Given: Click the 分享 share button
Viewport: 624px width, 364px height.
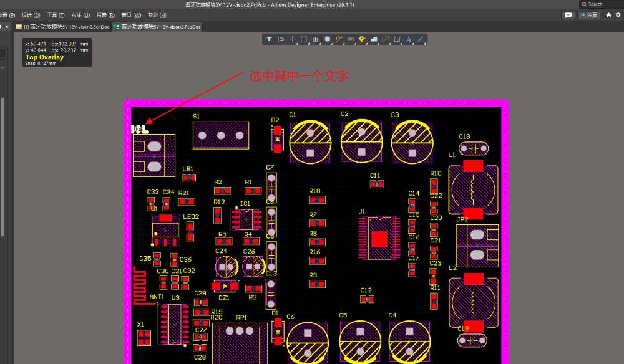Looking at the screenshot, I should click(590, 15).
